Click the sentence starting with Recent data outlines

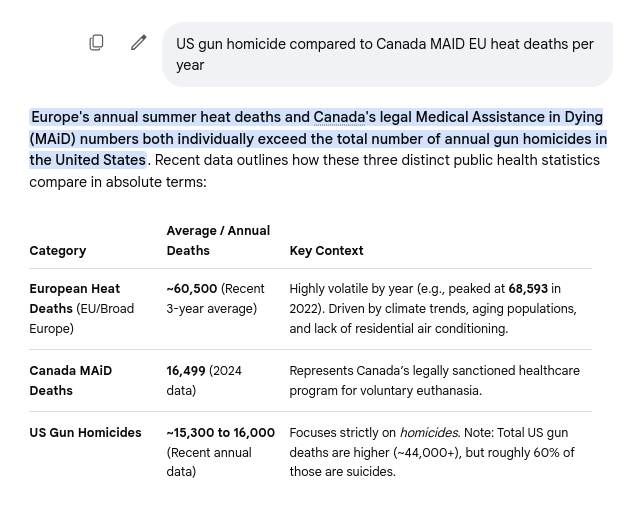(314, 171)
